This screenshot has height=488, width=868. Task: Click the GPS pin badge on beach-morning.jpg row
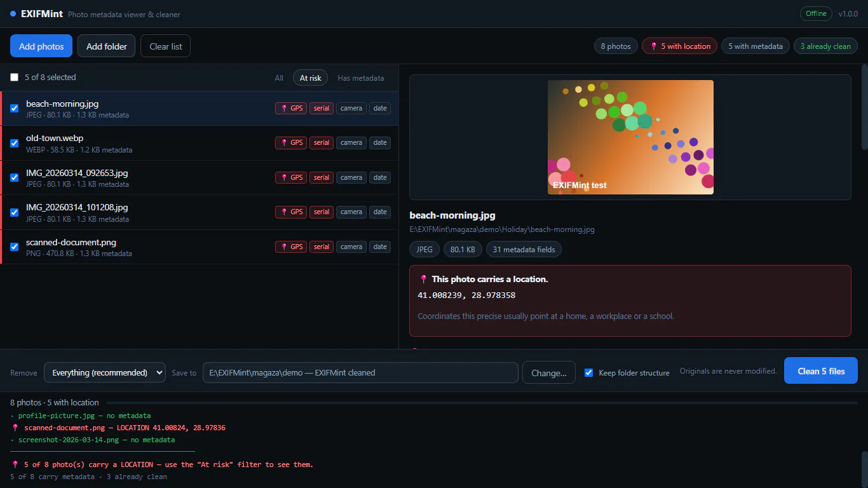click(291, 108)
